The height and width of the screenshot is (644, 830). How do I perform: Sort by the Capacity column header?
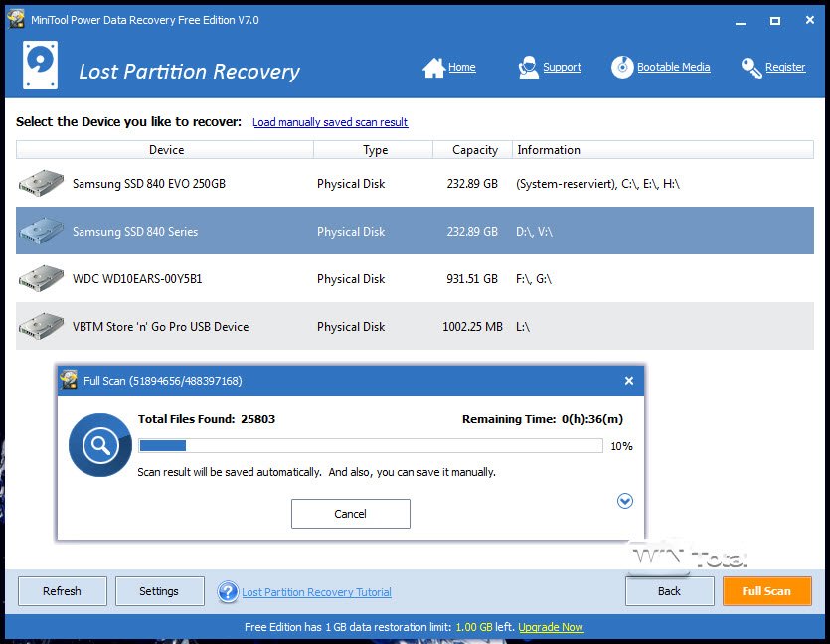(x=473, y=150)
